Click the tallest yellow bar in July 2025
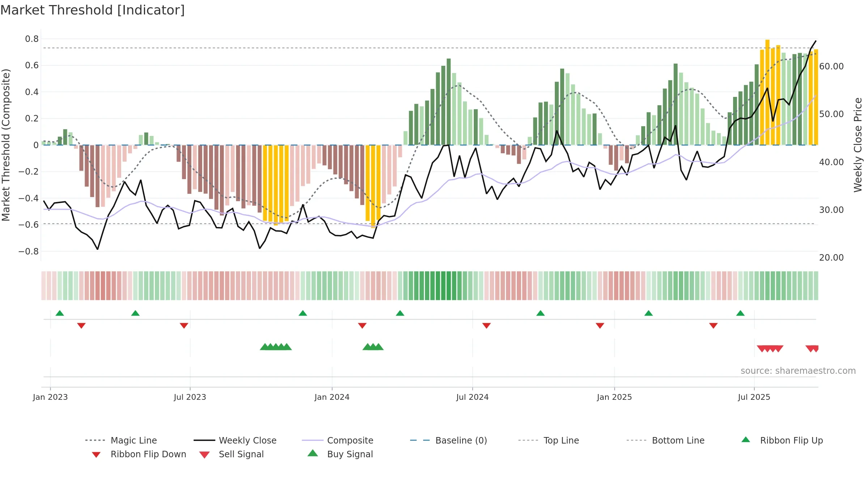The image size is (868, 488). pyautogui.click(x=767, y=92)
